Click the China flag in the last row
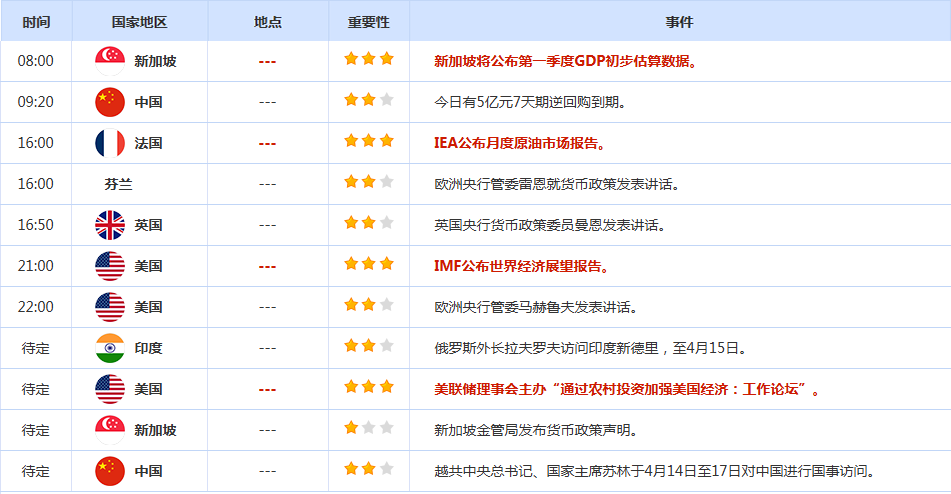 click(109, 471)
